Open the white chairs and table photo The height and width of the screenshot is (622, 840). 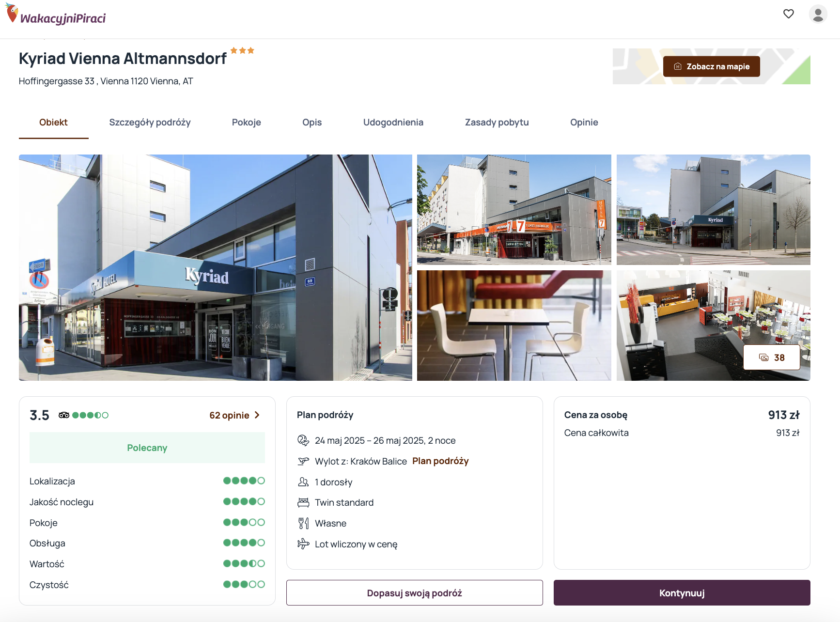[x=514, y=326]
